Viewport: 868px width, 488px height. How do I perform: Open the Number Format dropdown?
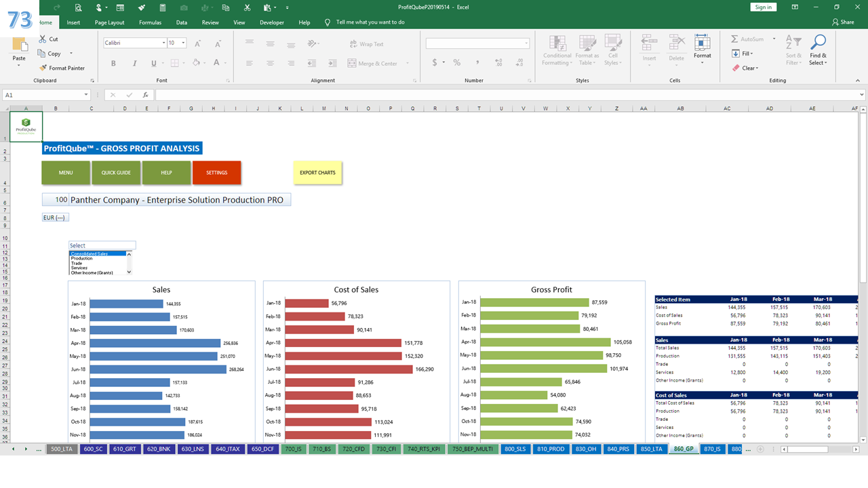point(526,43)
